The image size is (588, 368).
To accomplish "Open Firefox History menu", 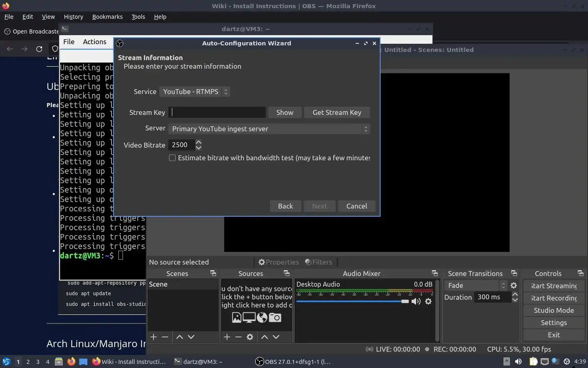I will point(73,17).
